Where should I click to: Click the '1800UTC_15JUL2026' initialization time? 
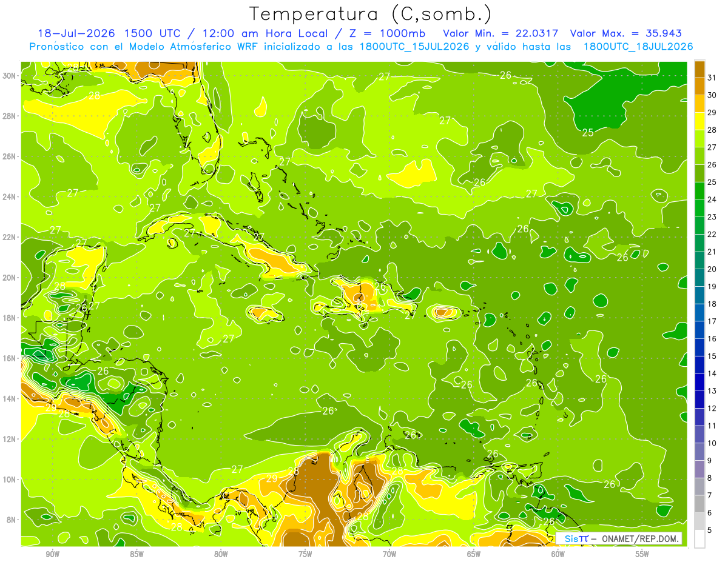(414, 47)
